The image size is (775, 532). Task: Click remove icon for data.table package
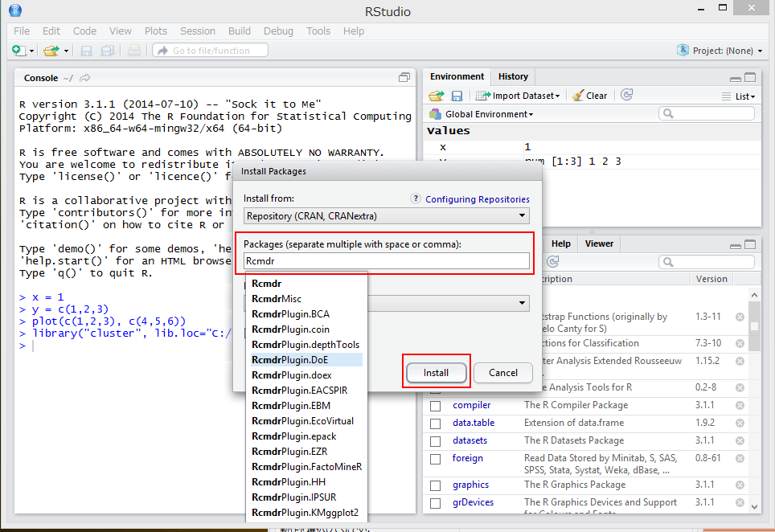740,423
